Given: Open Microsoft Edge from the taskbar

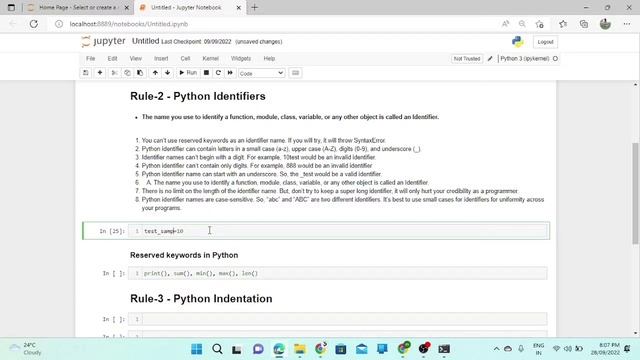Looking at the screenshot, I should pyautogui.click(x=279, y=349).
